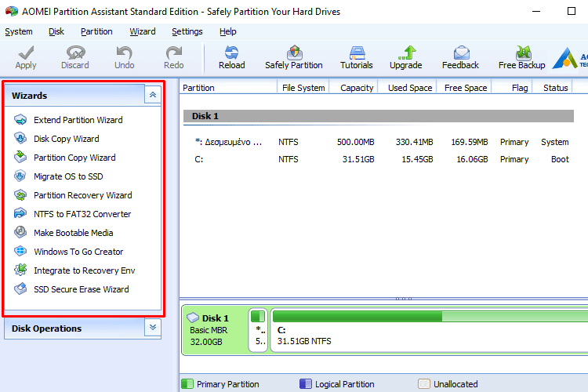The height and width of the screenshot is (392, 588).
Task: Select the small system reserved partition block
Action: click(x=258, y=330)
